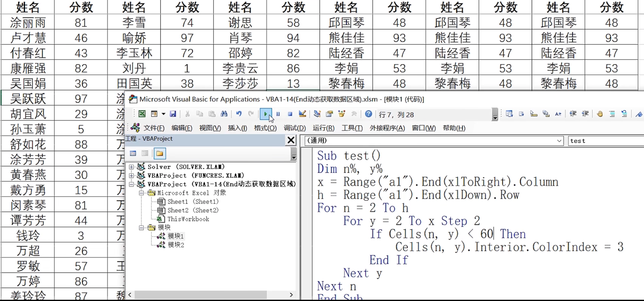The width and height of the screenshot is (644, 301).
Task: Click the Insert UserForm toolbar icon
Action: tap(154, 114)
